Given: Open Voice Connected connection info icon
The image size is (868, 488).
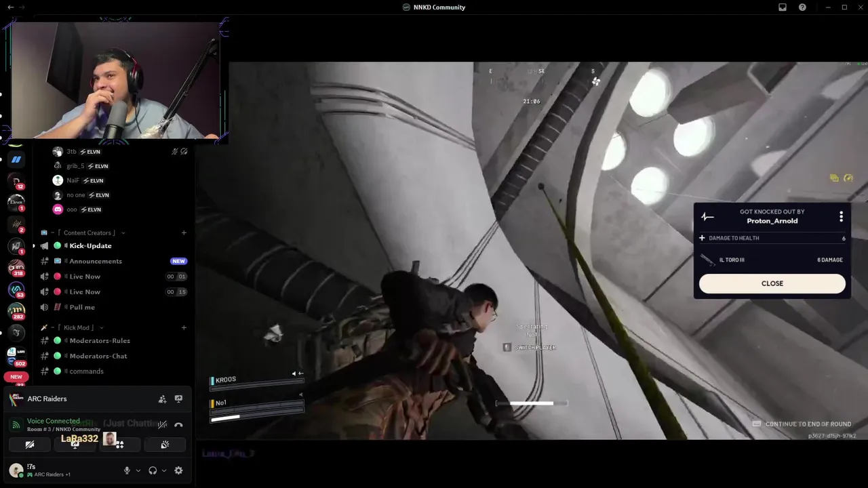Looking at the screenshot, I should pyautogui.click(x=16, y=425).
